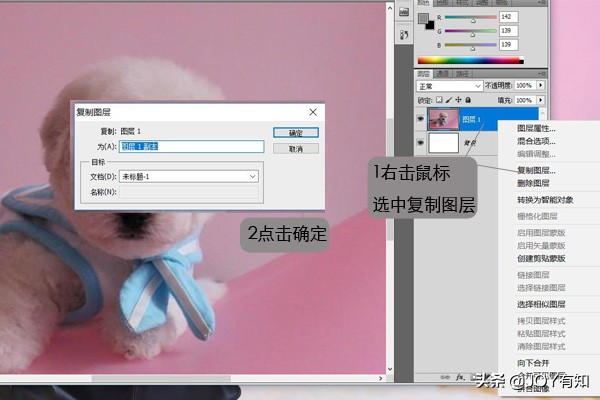Click 图层 1 layer name text

pyautogui.click(x=471, y=119)
